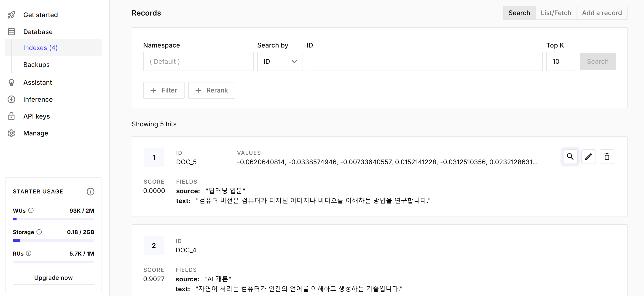Click the pencil edit icon for DOC_5
Screen dimensions: 644x296
click(x=588, y=157)
